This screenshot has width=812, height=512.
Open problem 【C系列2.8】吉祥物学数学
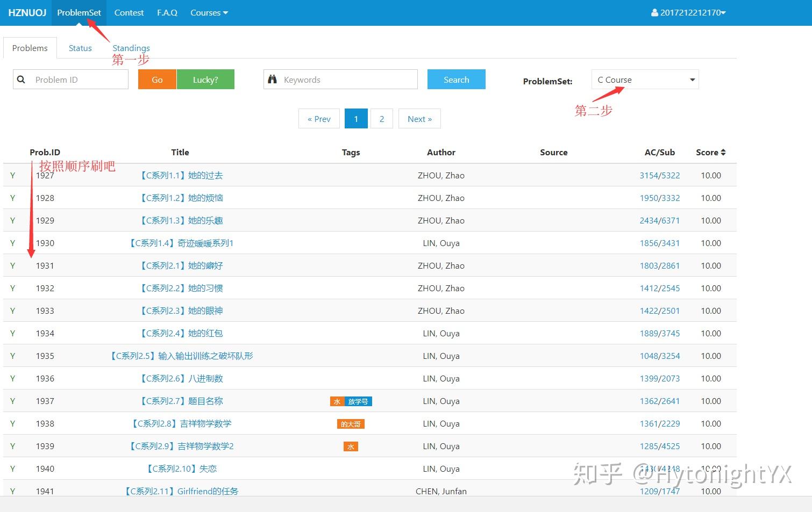180,424
